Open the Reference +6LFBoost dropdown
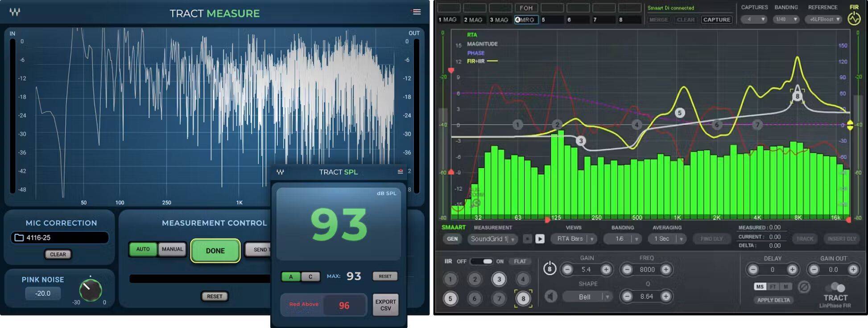The image size is (868, 328). [824, 19]
